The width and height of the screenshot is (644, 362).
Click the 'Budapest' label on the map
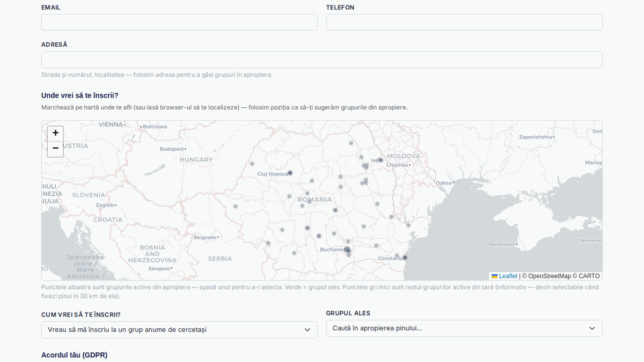[172, 149]
